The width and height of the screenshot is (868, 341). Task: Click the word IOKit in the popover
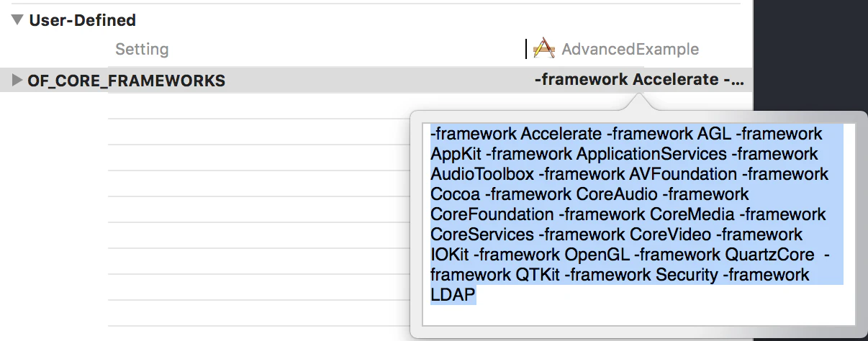coord(451,255)
